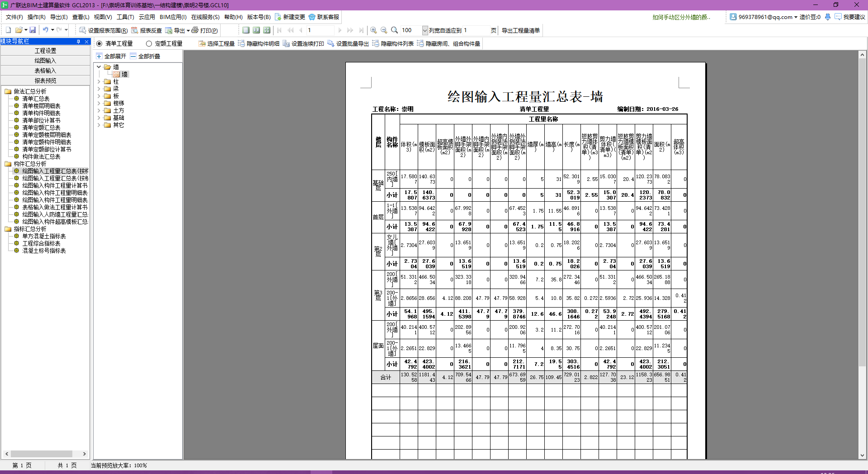Select multi-page grid view icon
The width and height of the screenshot is (868, 474).
point(267,30)
